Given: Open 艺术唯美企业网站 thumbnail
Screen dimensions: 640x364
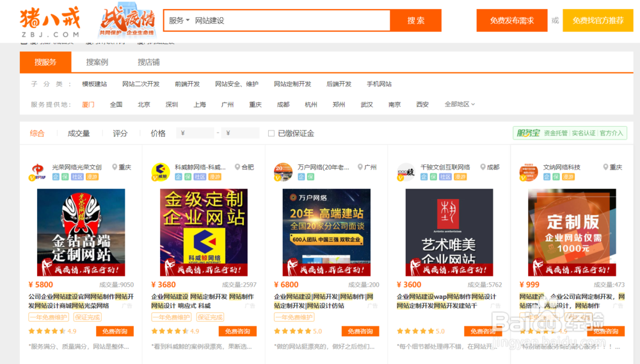Looking at the screenshot, I should pyautogui.click(x=449, y=232).
